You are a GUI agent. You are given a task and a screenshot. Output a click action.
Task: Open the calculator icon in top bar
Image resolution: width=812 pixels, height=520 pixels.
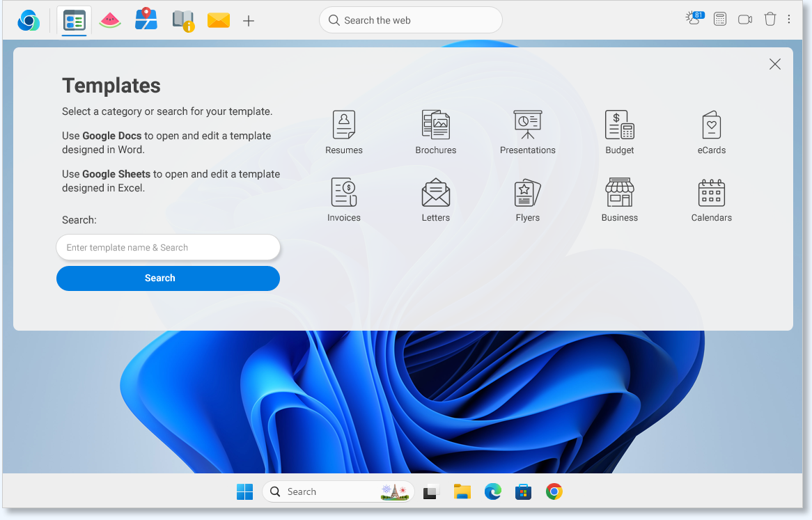(720, 19)
